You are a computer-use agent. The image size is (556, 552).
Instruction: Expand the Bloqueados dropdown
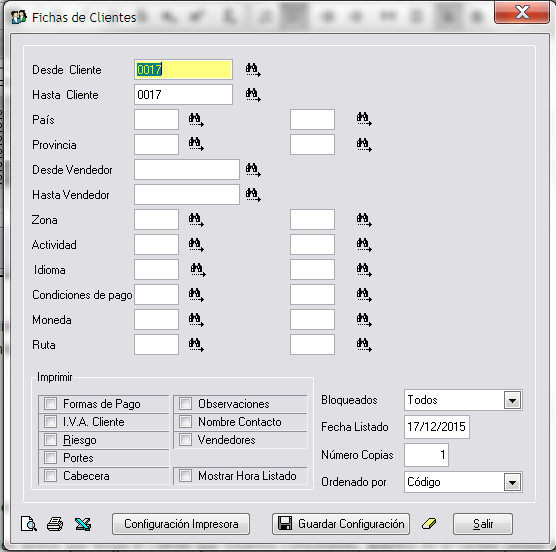[512, 400]
